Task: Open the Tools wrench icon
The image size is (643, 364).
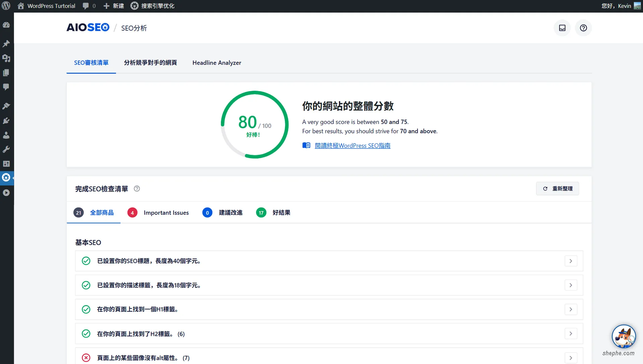Action: [x=6, y=149]
